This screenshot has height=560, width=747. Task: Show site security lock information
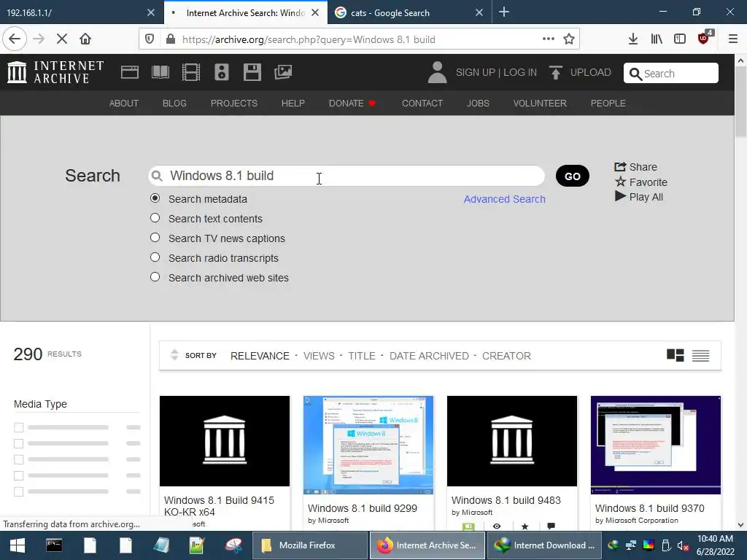171,39
